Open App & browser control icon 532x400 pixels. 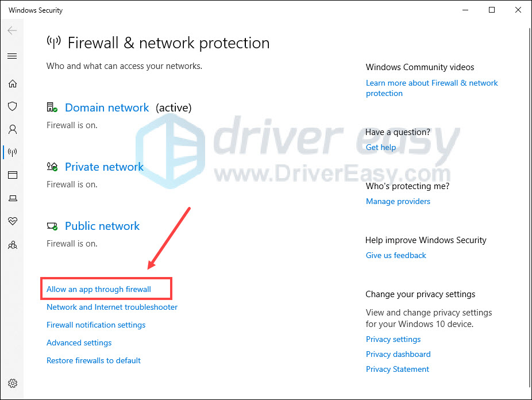pos(13,175)
